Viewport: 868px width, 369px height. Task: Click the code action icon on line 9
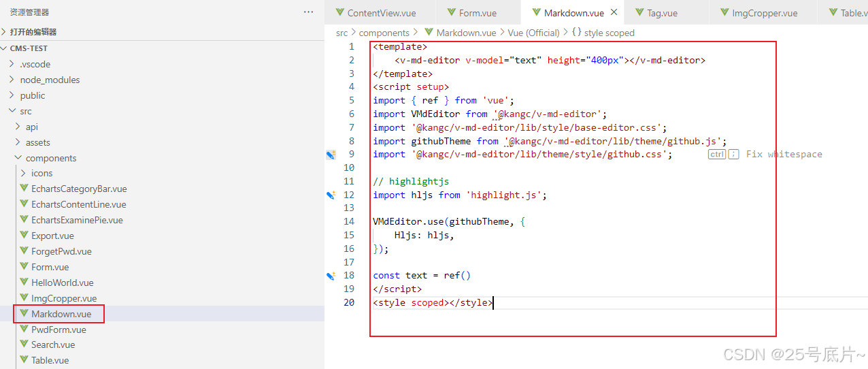click(x=331, y=155)
